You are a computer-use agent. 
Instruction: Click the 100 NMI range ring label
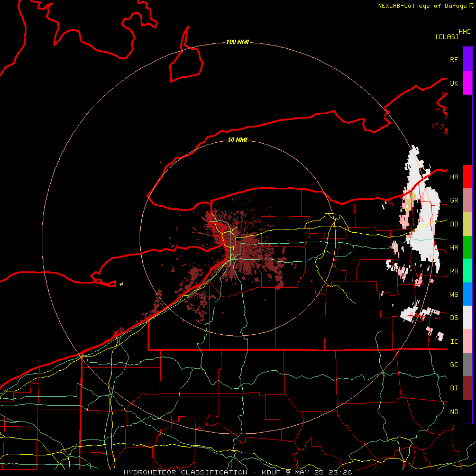[237, 42]
